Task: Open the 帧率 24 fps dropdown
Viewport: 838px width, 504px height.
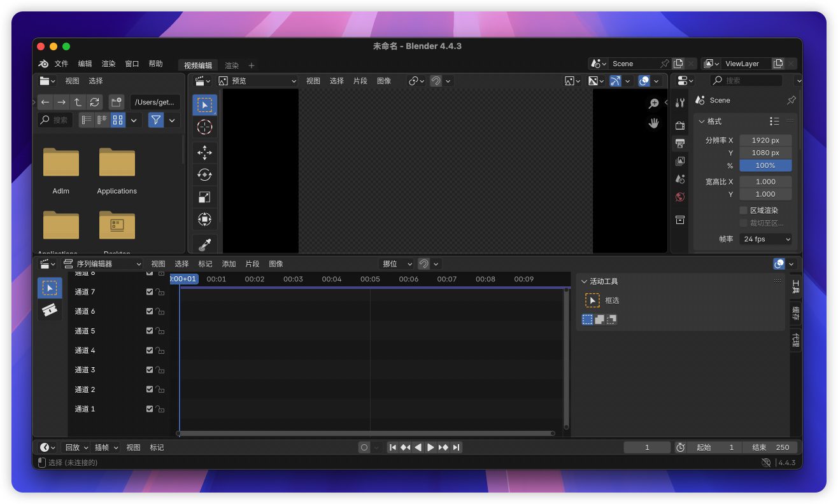Action: tap(766, 239)
